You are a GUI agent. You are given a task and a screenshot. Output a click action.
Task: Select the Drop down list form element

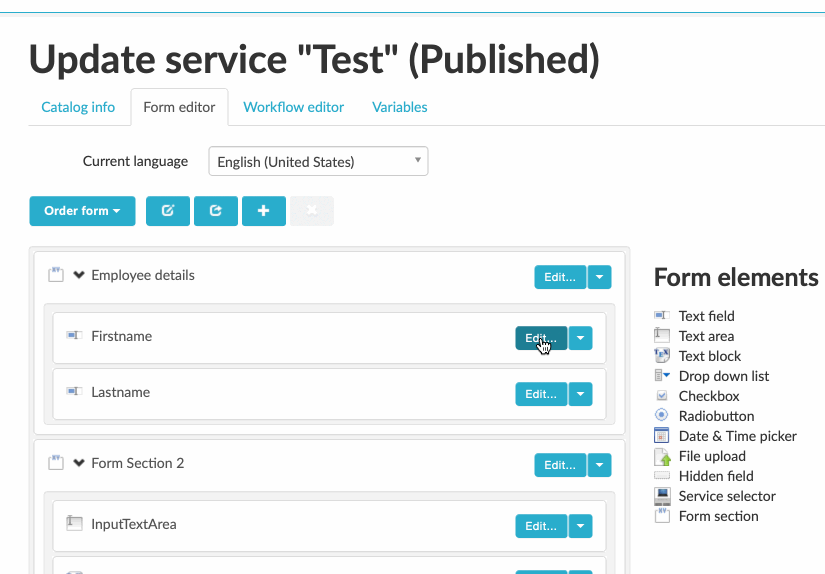coord(723,376)
